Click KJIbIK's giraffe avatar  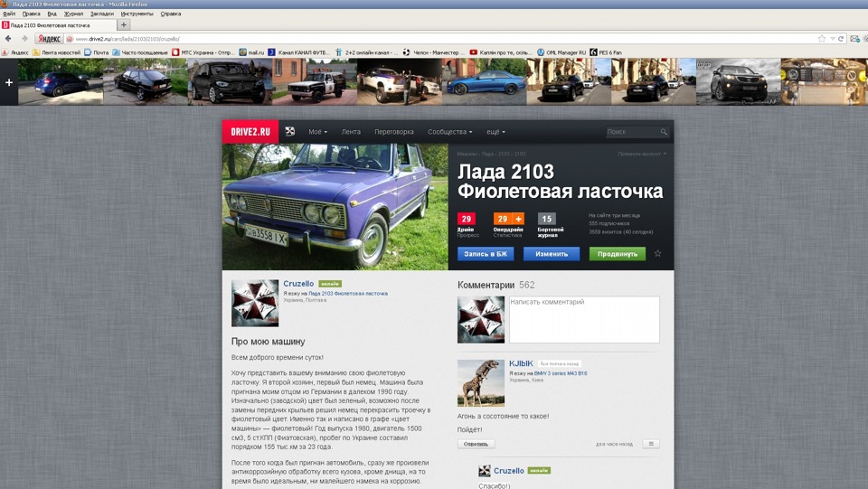(480, 382)
